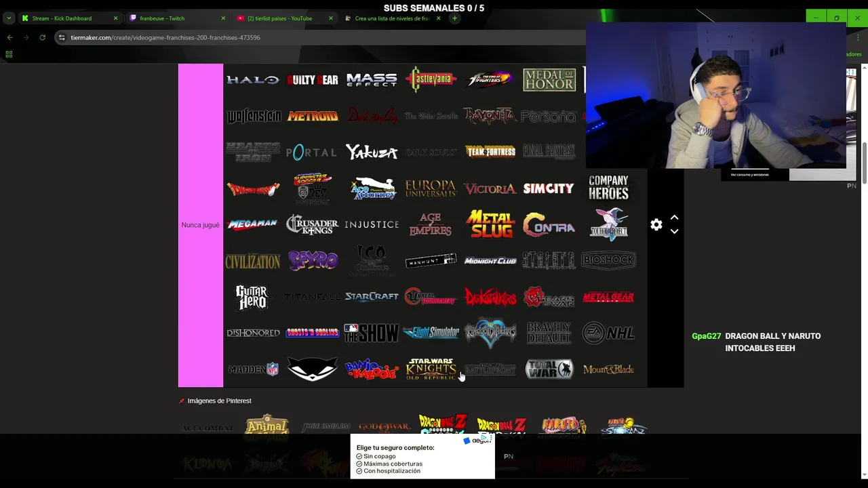Pick the Europa Universalis logo
The height and width of the screenshot is (488, 868).
click(431, 188)
